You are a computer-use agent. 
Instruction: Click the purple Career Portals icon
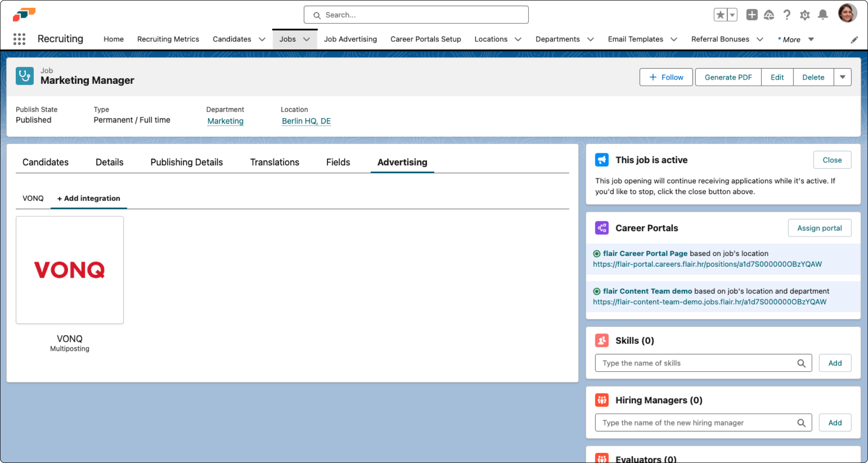pyautogui.click(x=602, y=228)
